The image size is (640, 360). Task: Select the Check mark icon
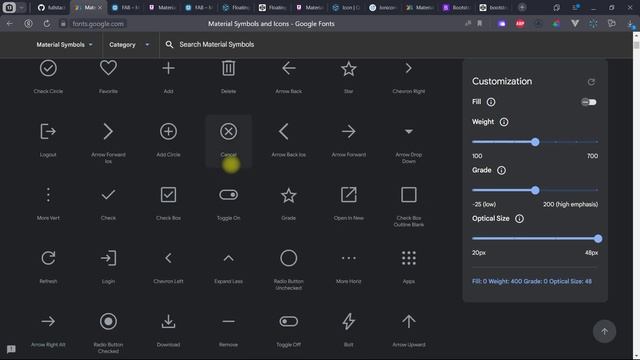pyautogui.click(x=108, y=195)
